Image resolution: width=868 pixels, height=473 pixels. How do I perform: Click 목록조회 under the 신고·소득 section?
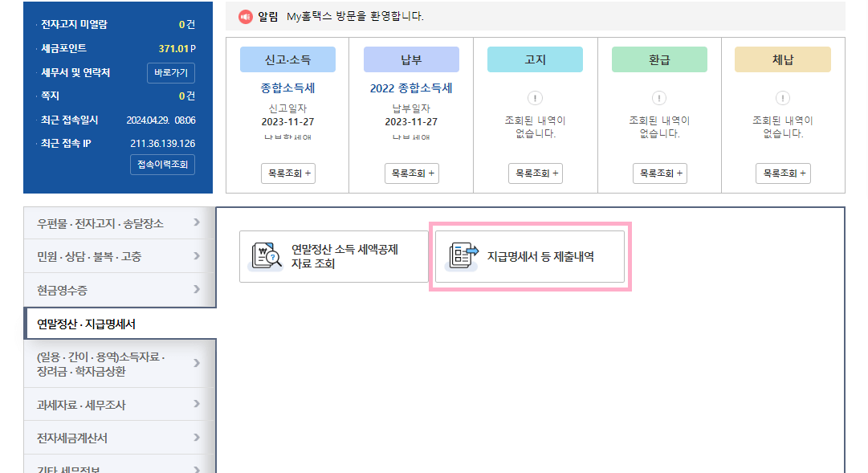(287, 173)
